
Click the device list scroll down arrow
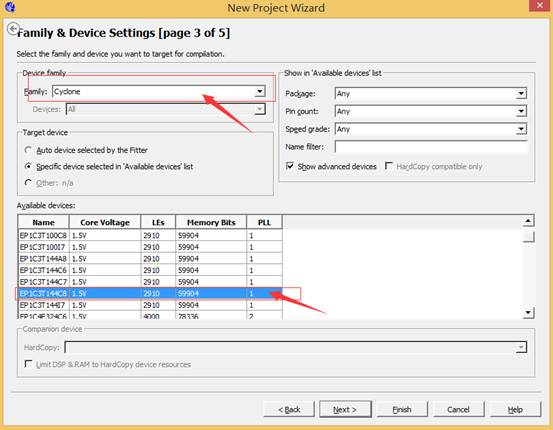[528, 313]
